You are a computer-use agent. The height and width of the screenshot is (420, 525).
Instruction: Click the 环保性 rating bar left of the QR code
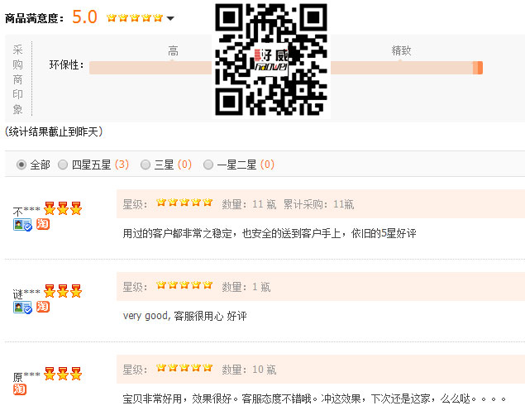150,68
